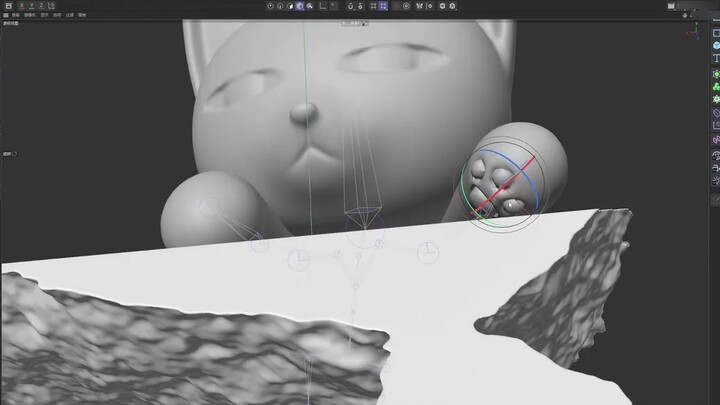
Task: Open the 查看 (View) menu
Action: [17, 16]
